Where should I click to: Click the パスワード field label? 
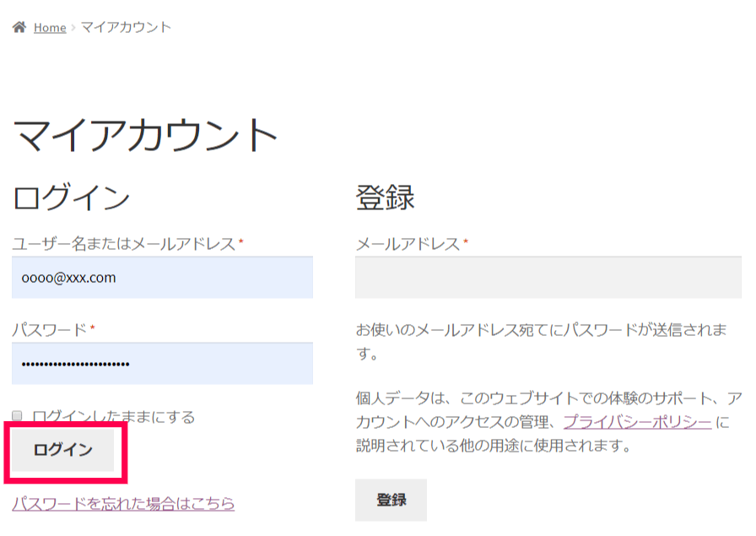(x=50, y=329)
